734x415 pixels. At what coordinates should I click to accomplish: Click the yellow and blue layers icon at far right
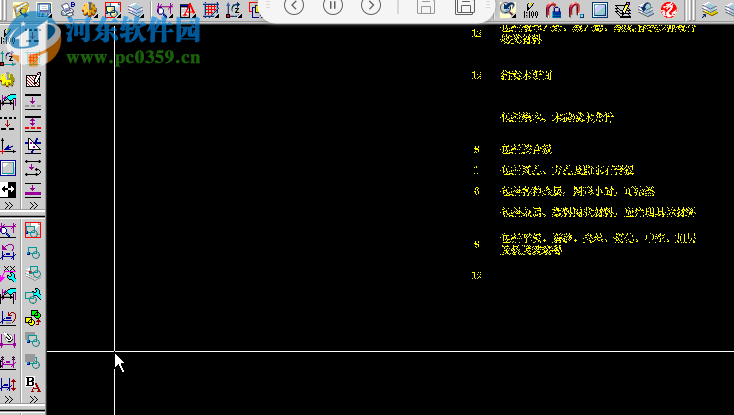point(710,9)
